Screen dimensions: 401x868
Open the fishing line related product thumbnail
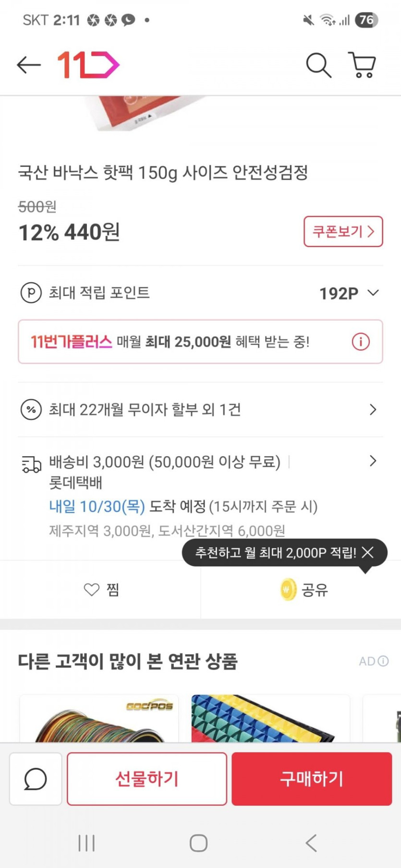(99, 718)
